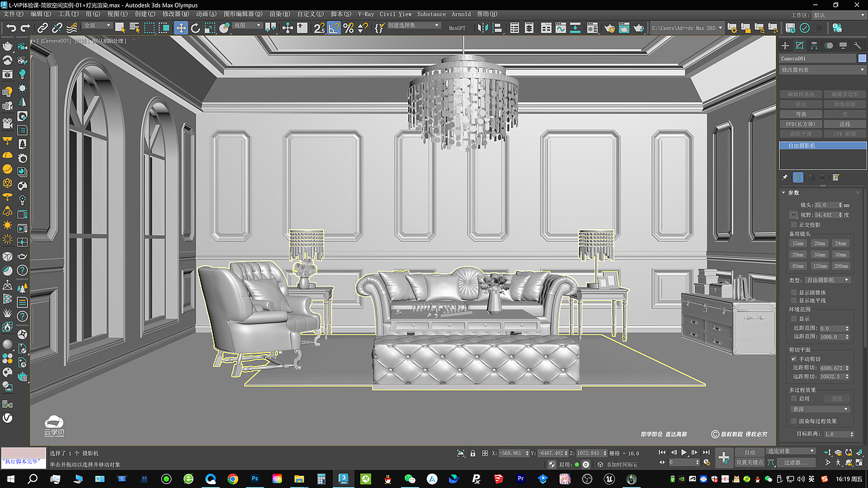
Task: Click the Undo arrow icon
Action: click(x=12, y=28)
